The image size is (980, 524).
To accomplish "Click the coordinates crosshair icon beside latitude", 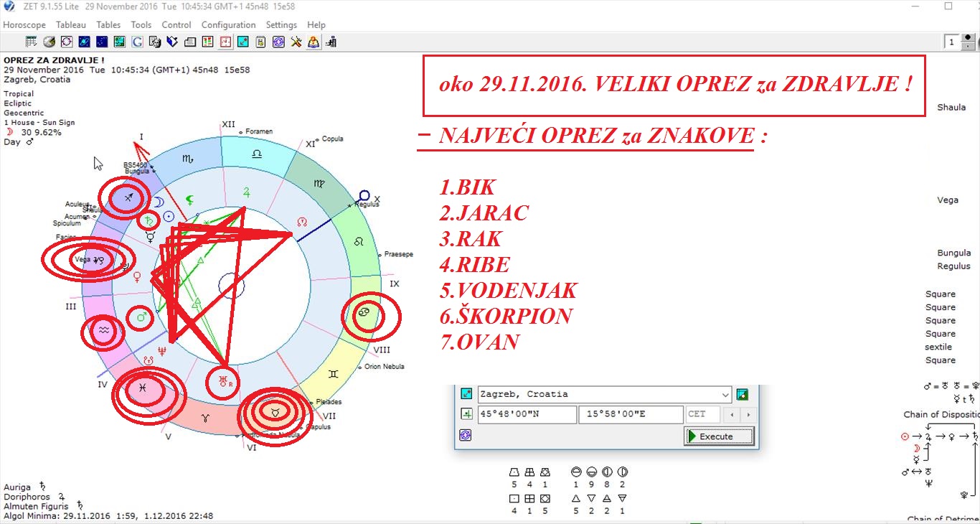I will 466,414.
